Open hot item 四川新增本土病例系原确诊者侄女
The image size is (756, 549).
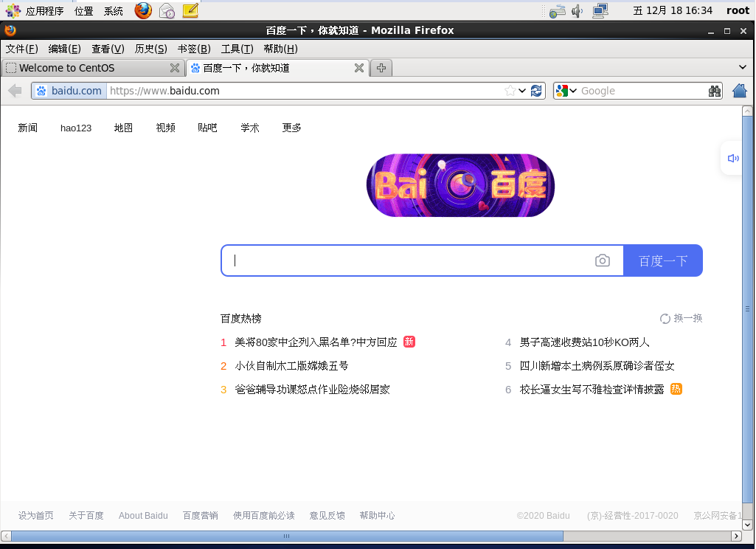tap(597, 366)
